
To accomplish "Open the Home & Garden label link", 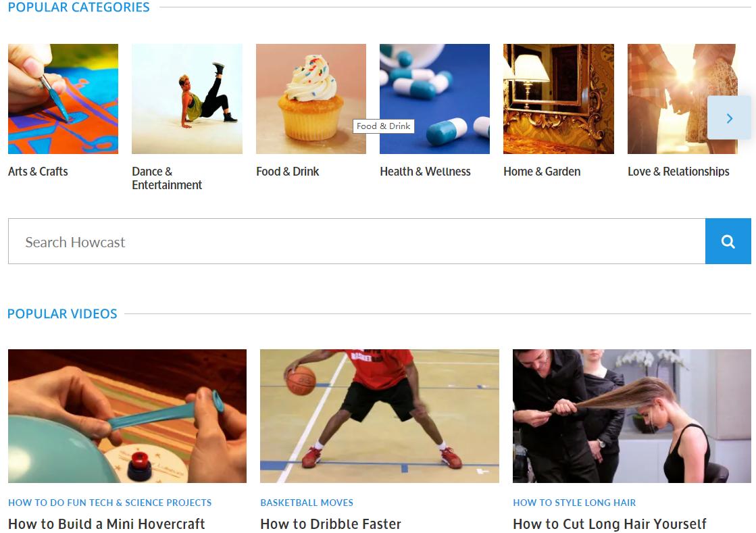I will 542,172.
